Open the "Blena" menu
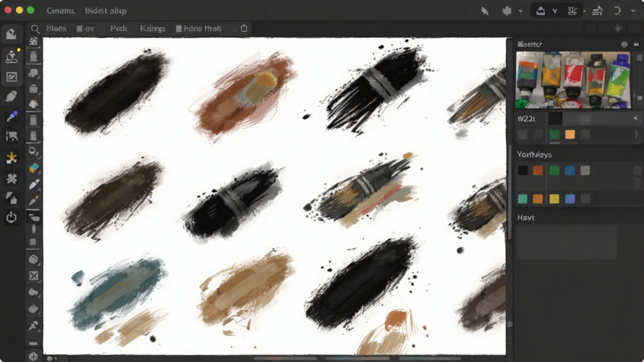The width and height of the screenshot is (644, 362). point(56,29)
